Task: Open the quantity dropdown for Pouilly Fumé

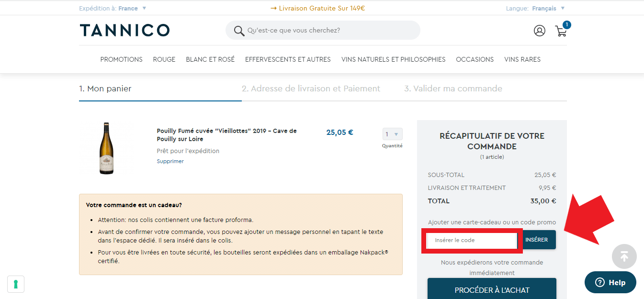Action: click(x=393, y=134)
